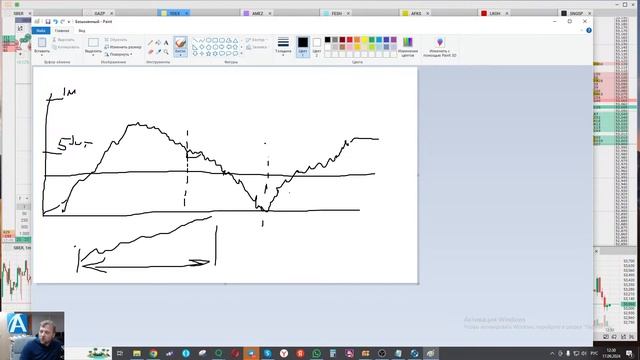This screenshot has height=360, width=640.
Task: Choose the green palette swatch
Action: [x=371, y=40]
